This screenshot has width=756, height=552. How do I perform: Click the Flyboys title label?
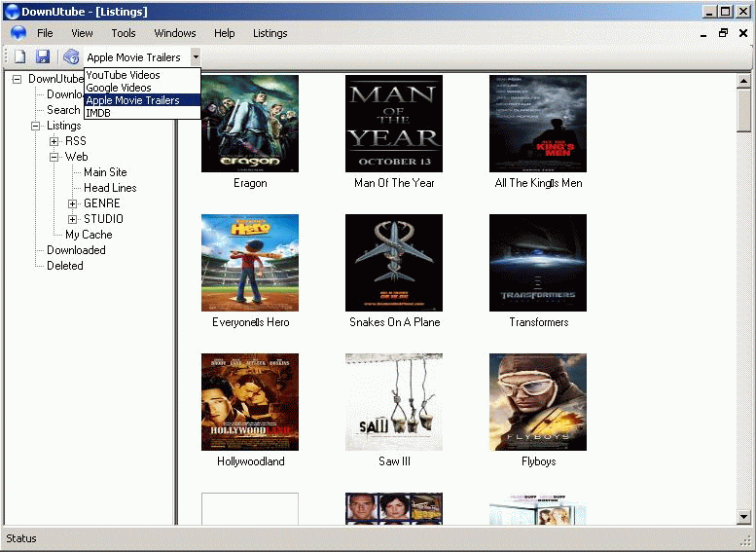click(539, 461)
